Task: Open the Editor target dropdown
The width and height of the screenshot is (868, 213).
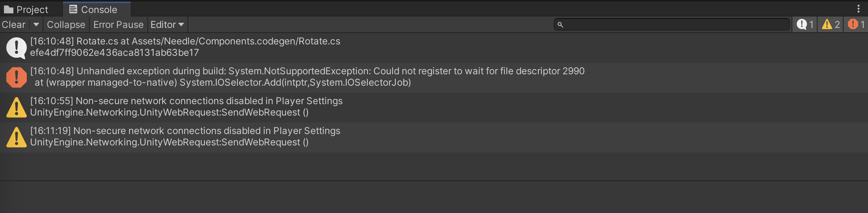Action: (167, 25)
